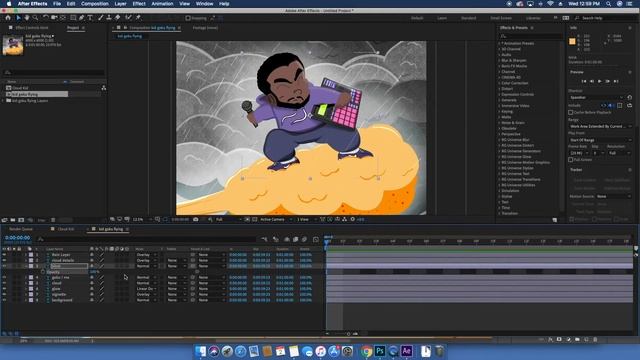The image size is (640, 360).
Task: Open the Animation menu
Action: (x=162, y=4)
